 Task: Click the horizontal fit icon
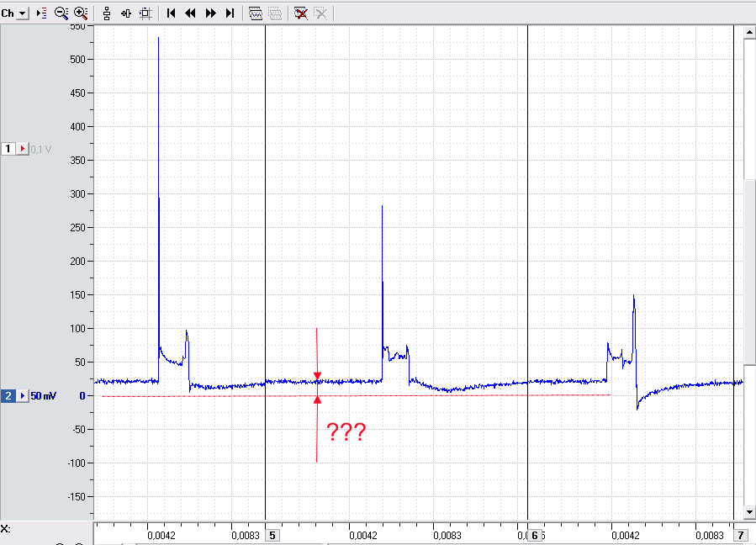coord(126,13)
